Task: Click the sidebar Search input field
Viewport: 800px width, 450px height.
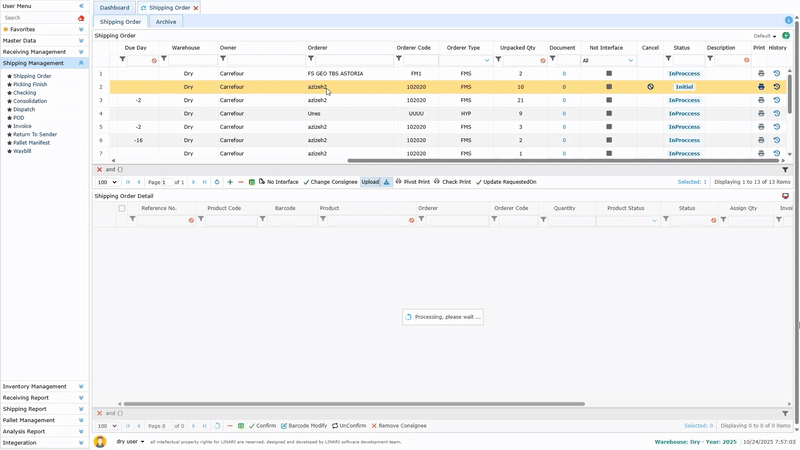Action: [x=38, y=18]
